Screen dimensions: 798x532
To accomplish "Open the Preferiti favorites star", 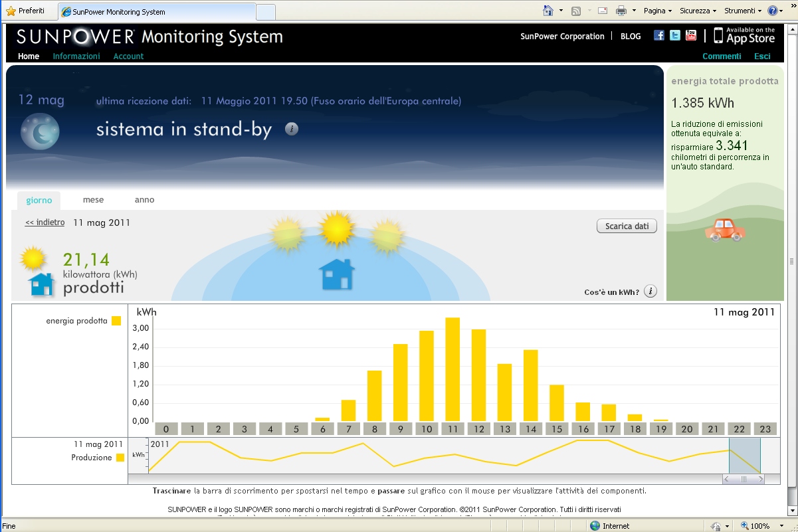I will tap(11, 11).
